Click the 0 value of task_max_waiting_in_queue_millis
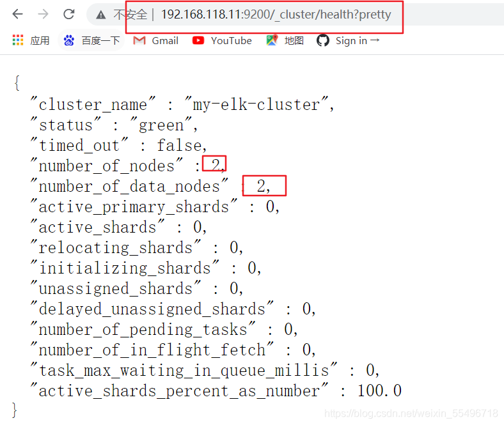Screen dimensions: 504x425 [x=370, y=370]
